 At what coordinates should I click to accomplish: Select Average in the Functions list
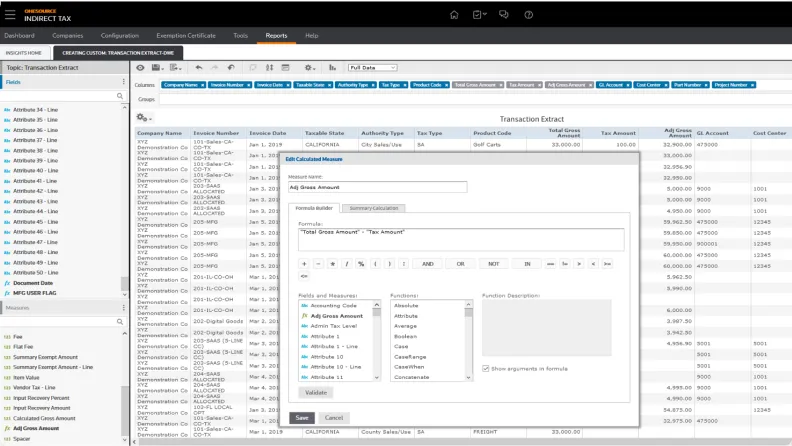405,326
